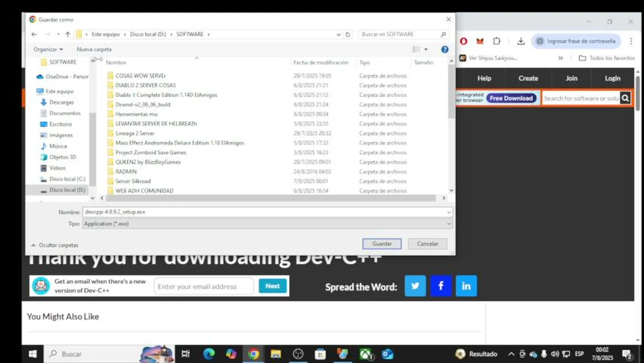Open Todos los favoritos folder
Image resolution: width=644 pixels, height=363 pixels.
tap(607, 58)
